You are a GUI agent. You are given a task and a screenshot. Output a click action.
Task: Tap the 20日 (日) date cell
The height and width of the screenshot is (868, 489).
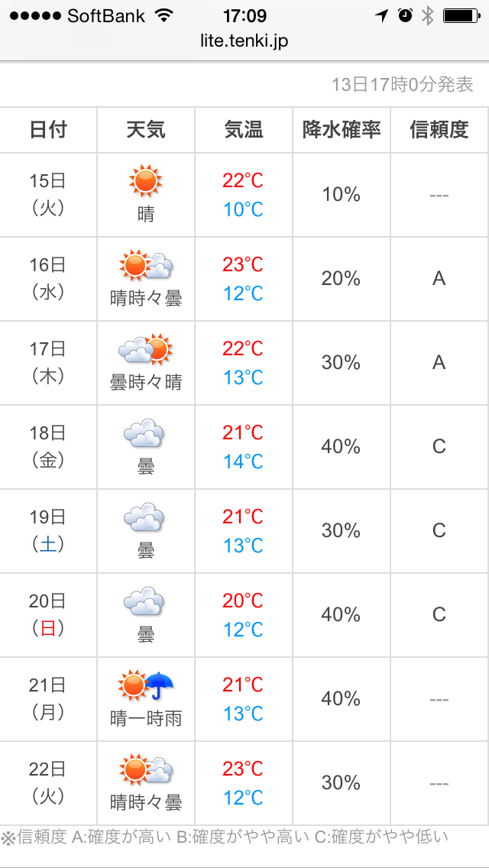(48, 615)
